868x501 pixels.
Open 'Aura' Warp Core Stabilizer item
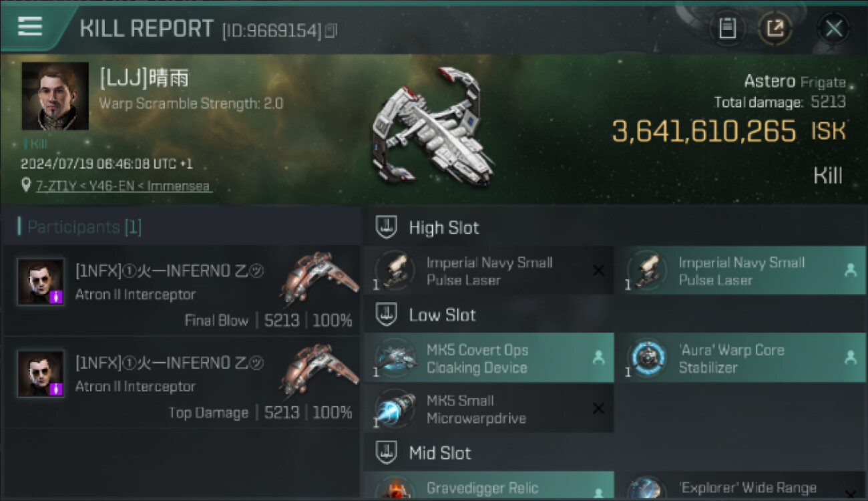(x=741, y=359)
